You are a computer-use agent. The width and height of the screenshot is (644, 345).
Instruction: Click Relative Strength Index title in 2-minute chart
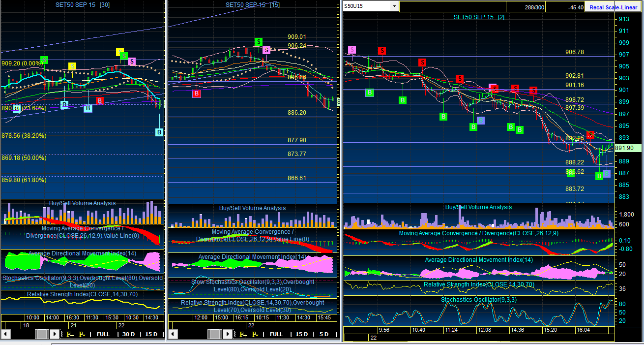coord(479,284)
